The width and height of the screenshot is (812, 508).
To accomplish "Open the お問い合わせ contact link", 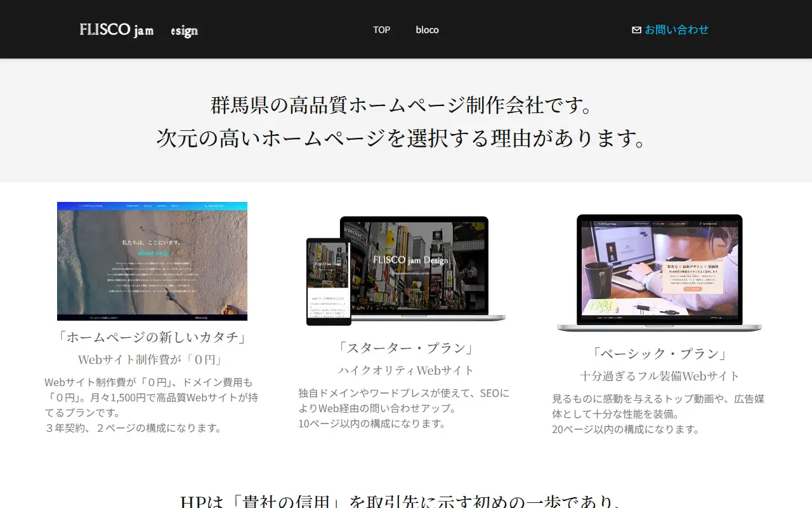I will pos(676,30).
